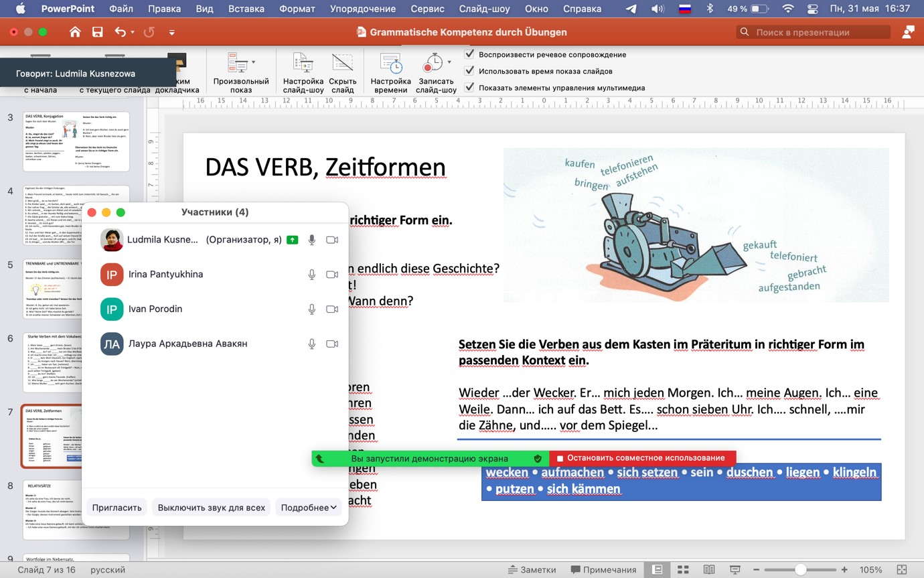Select slide 8 thumbnail RELATIVSÄTZE
The image size is (924, 578).
click(76, 510)
